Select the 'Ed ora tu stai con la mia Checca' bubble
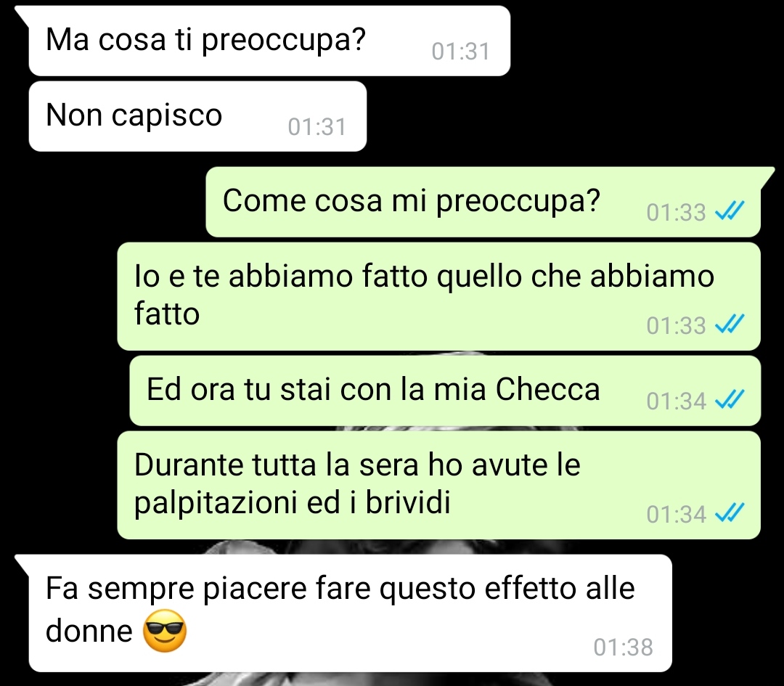This screenshot has height=686, width=784. (x=445, y=391)
